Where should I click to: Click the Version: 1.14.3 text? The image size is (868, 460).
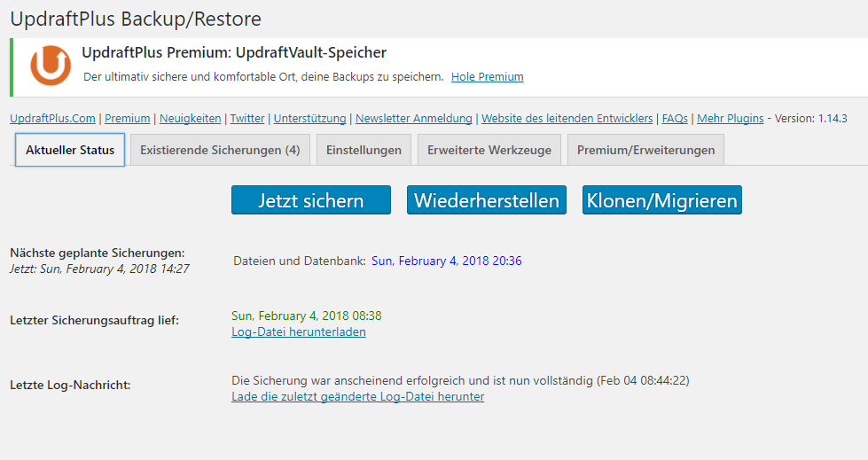(x=811, y=119)
